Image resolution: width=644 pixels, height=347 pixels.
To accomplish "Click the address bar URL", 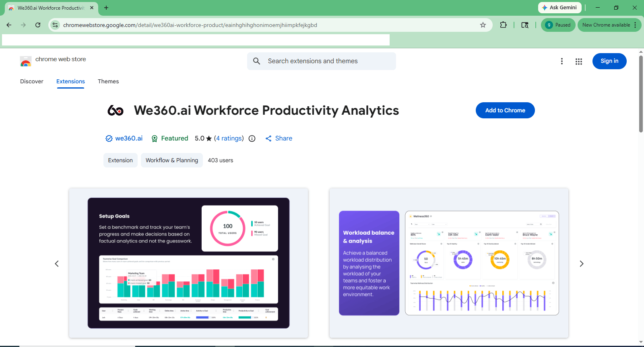I will tap(190, 25).
